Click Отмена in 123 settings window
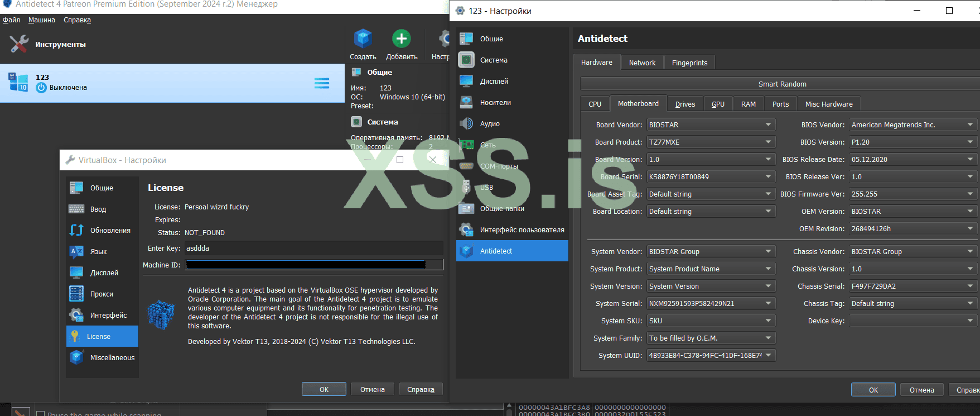Screen dimensions: 980x416 [x=921, y=390]
